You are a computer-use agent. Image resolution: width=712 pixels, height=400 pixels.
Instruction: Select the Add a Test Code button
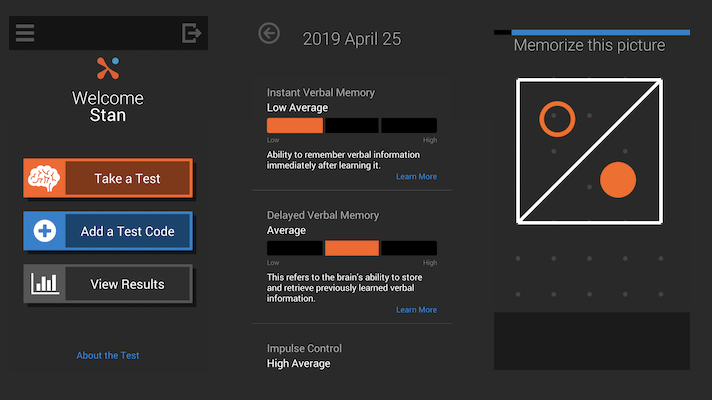[108, 231]
